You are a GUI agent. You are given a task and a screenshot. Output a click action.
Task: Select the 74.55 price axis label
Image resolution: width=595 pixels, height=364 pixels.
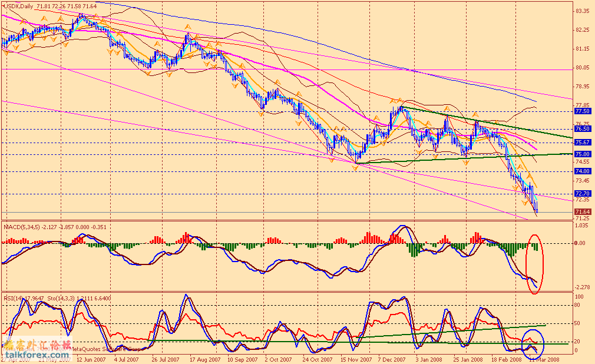[x=583, y=162]
